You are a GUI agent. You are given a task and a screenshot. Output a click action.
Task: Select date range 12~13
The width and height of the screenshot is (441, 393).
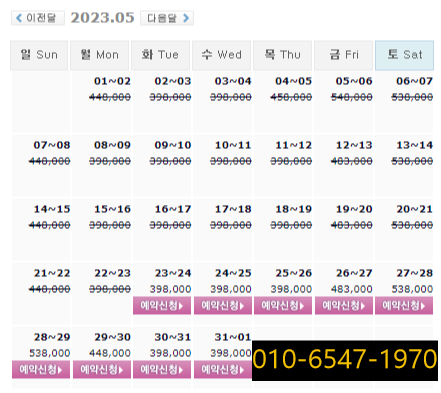tap(354, 145)
